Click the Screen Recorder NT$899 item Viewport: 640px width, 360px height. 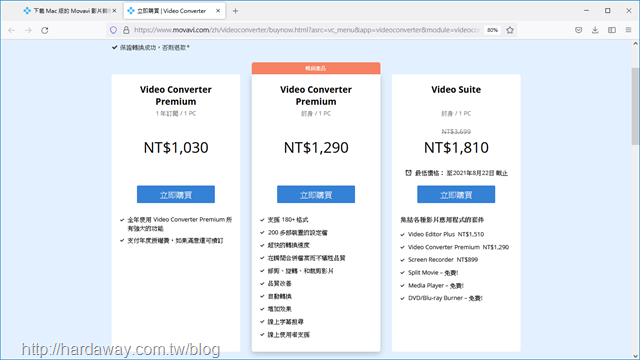tap(443, 260)
